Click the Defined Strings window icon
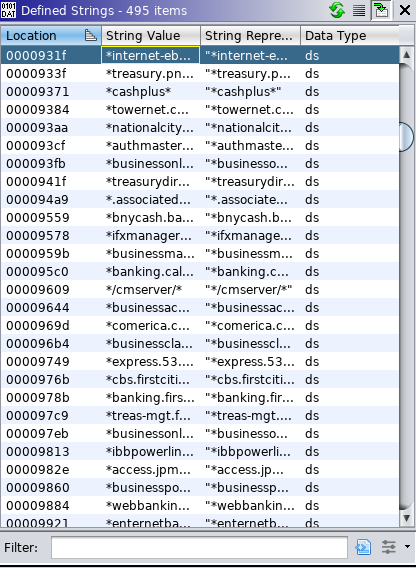This screenshot has height=568, width=416. [x=8, y=10]
